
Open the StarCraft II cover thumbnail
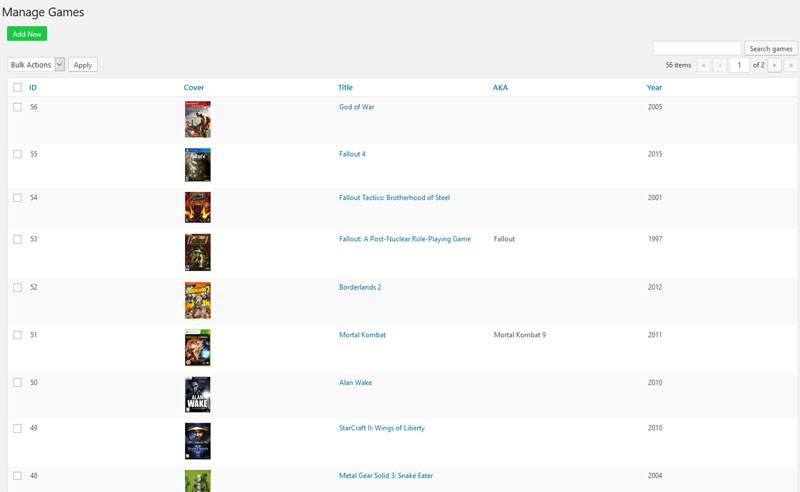[197, 441]
